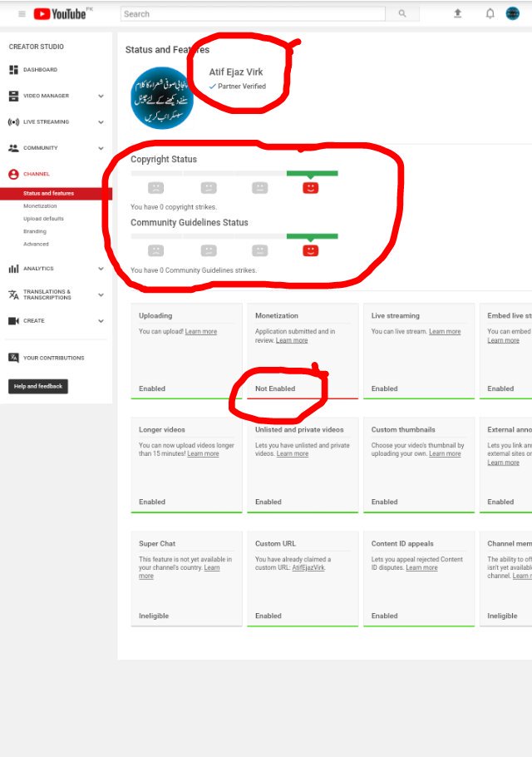Click the YouTube logo

[x=60, y=14]
